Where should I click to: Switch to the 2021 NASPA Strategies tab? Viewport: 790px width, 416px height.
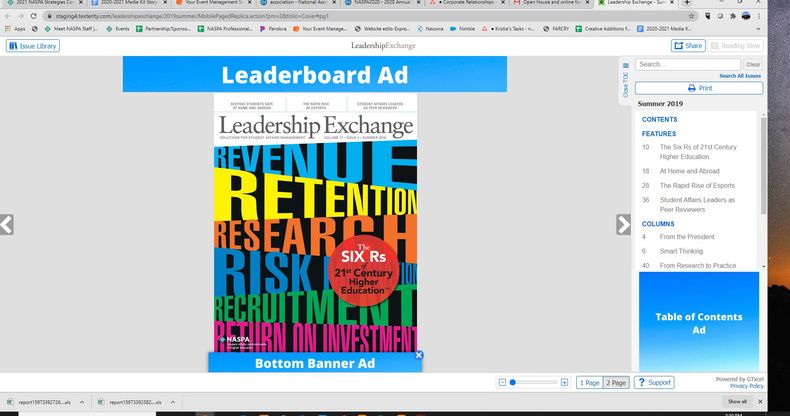click(x=44, y=3)
